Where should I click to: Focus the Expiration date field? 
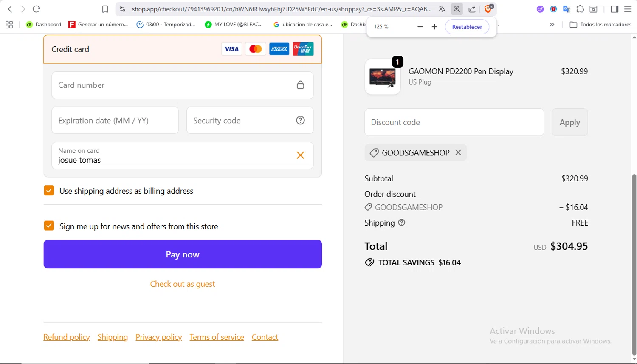point(115,120)
